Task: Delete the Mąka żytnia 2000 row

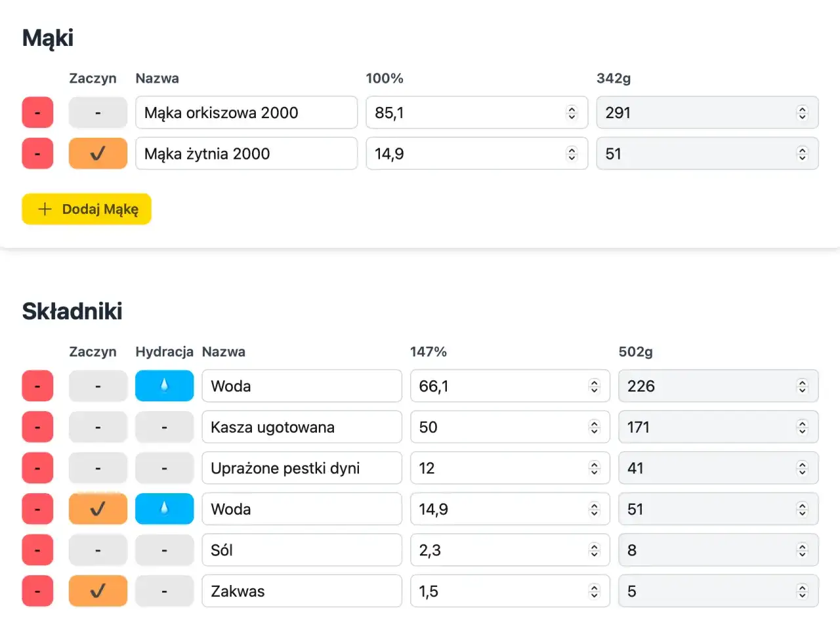Action: coord(37,153)
